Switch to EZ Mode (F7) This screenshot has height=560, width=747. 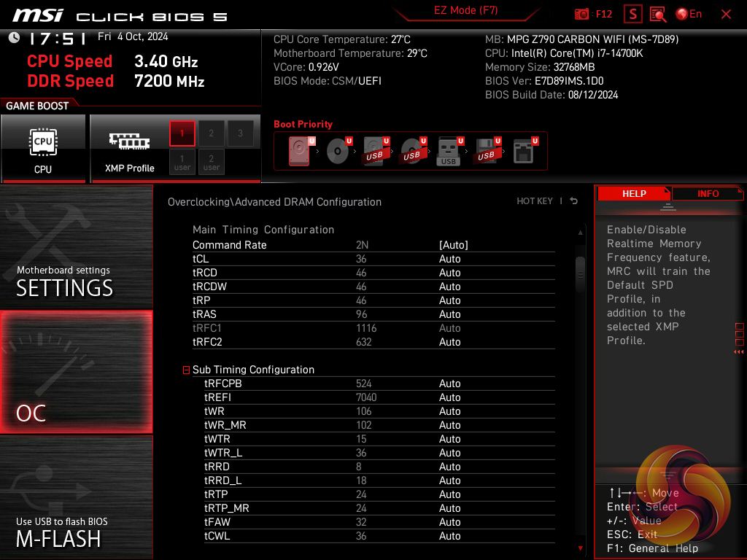(465, 10)
